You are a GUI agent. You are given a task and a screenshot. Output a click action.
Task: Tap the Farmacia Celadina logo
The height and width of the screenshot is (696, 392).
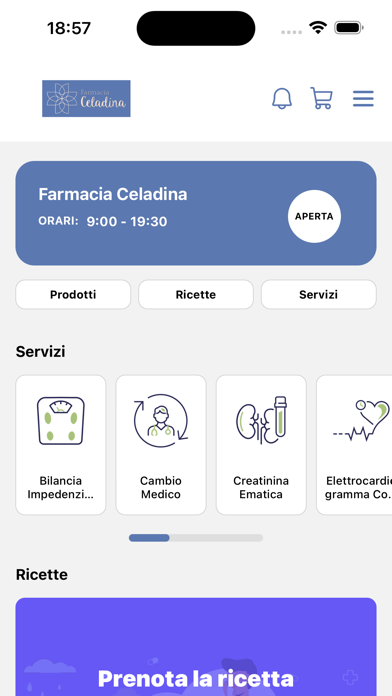point(86,99)
